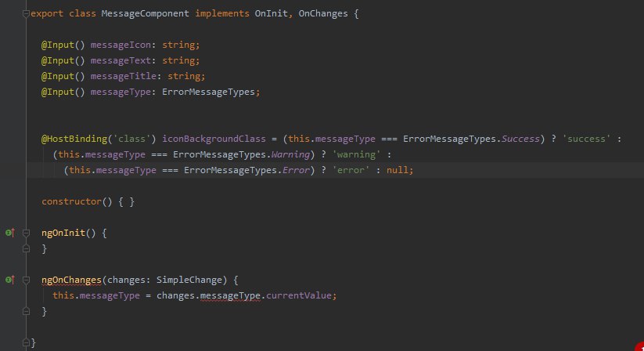Click the null keyword
Viewport: 644px width, 351px height.
click(398, 170)
